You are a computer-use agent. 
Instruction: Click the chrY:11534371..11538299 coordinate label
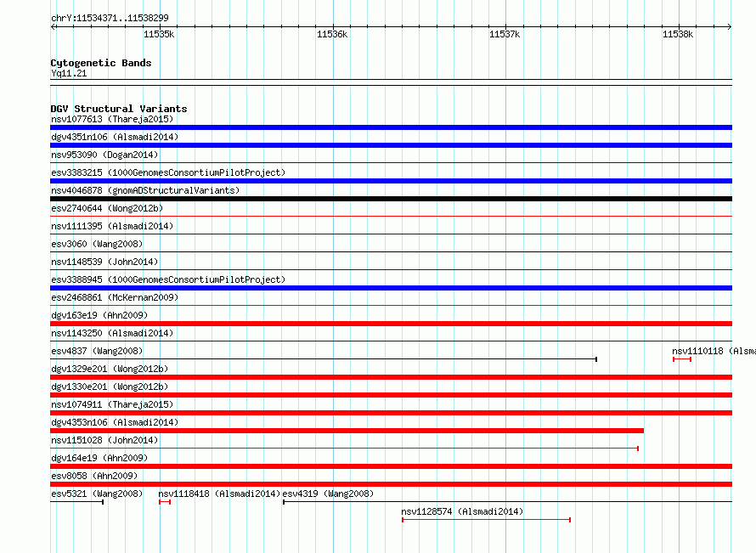[110, 18]
